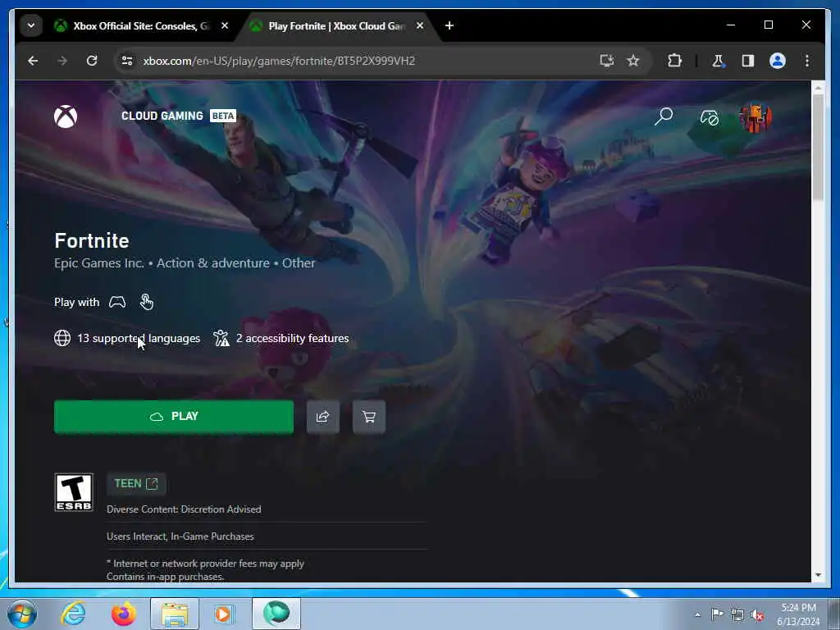Viewport: 840px width, 630px height.
Task: Switch to Xbox Official Site tab
Action: 140,25
